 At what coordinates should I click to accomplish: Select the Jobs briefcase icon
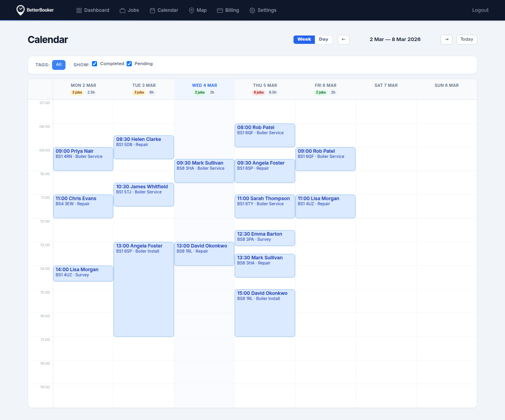click(122, 10)
